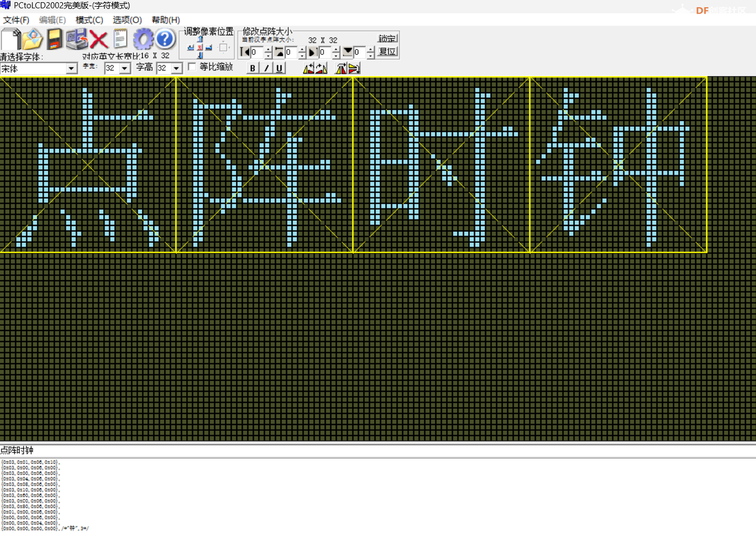The width and height of the screenshot is (756, 537).
Task: Open the 模式(C) menu
Action: (x=90, y=20)
